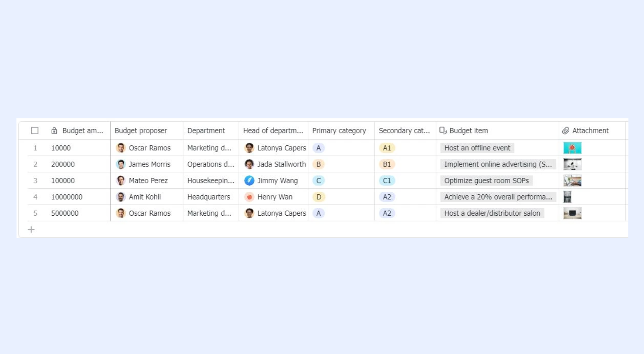
Task: Open the row 1 attachment thumbnail
Action: tap(572, 148)
